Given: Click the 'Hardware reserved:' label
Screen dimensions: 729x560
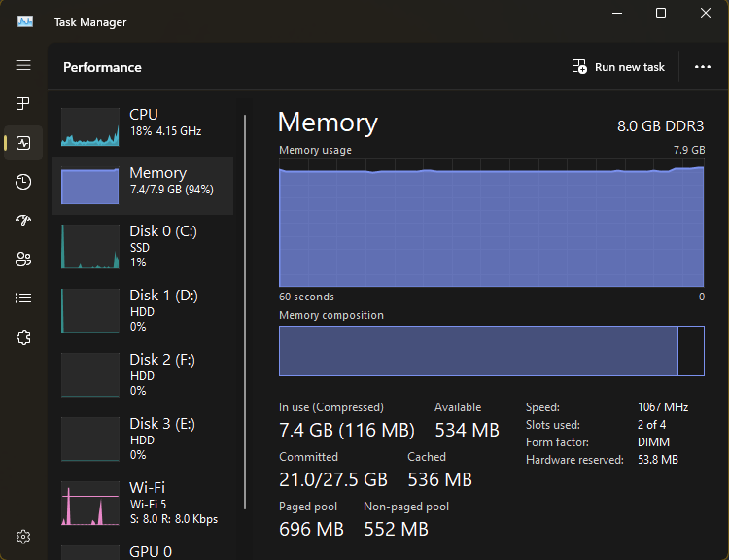Looking at the screenshot, I should 574,460.
